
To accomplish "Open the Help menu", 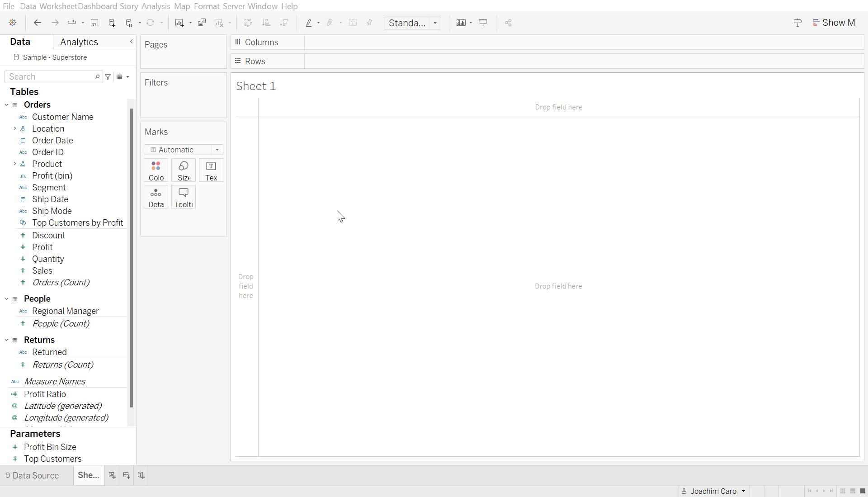I will pos(289,6).
